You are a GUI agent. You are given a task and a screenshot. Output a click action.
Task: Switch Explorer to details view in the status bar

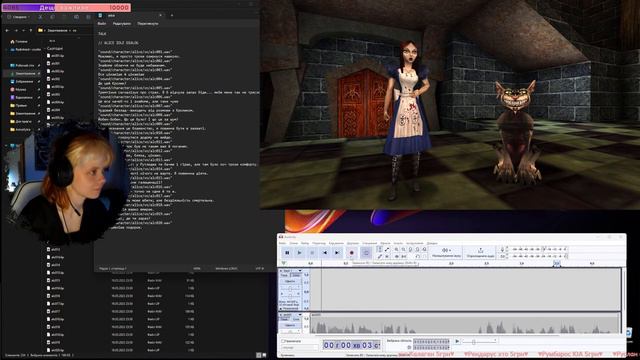tap(258, 355)
